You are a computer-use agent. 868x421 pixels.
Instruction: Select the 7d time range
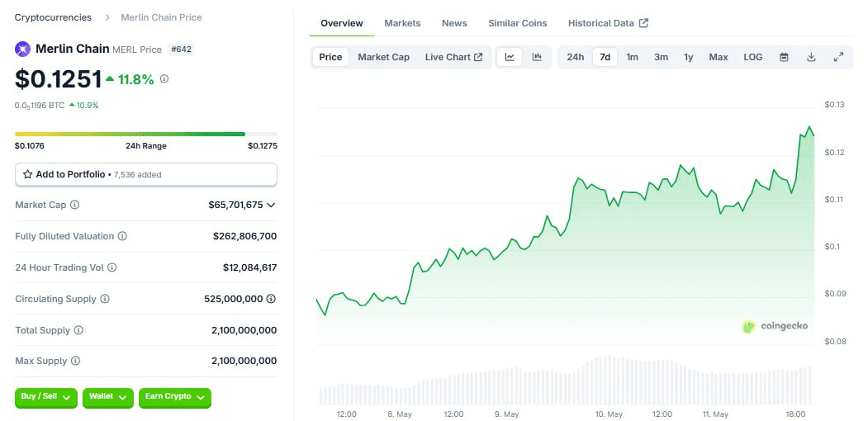[x=605, y=57]
